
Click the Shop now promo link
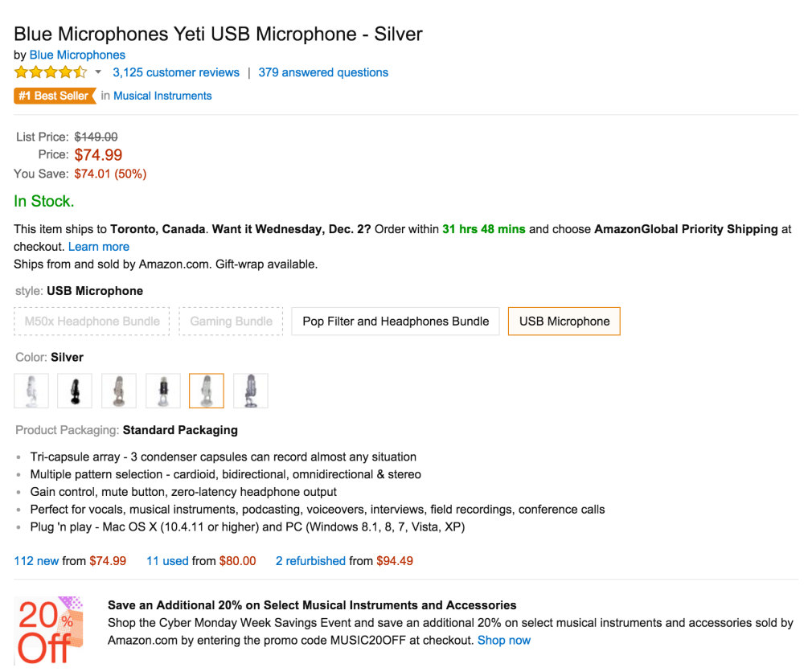pos(504,641)
